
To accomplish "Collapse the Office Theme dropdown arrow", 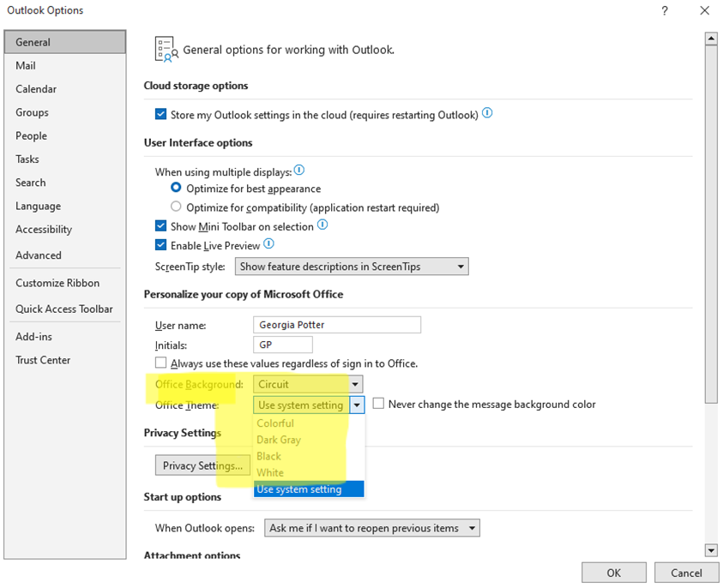I will pyautogui.click(x=357, y=405).
